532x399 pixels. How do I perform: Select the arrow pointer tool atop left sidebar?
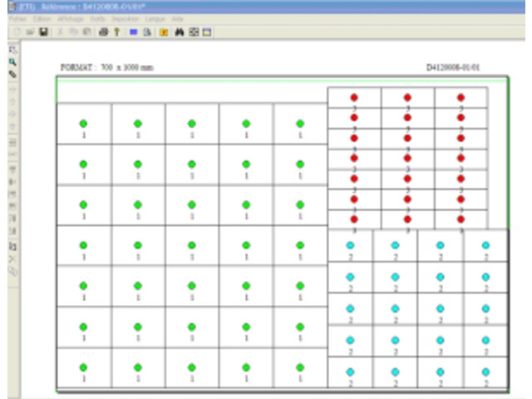point(12,50)
